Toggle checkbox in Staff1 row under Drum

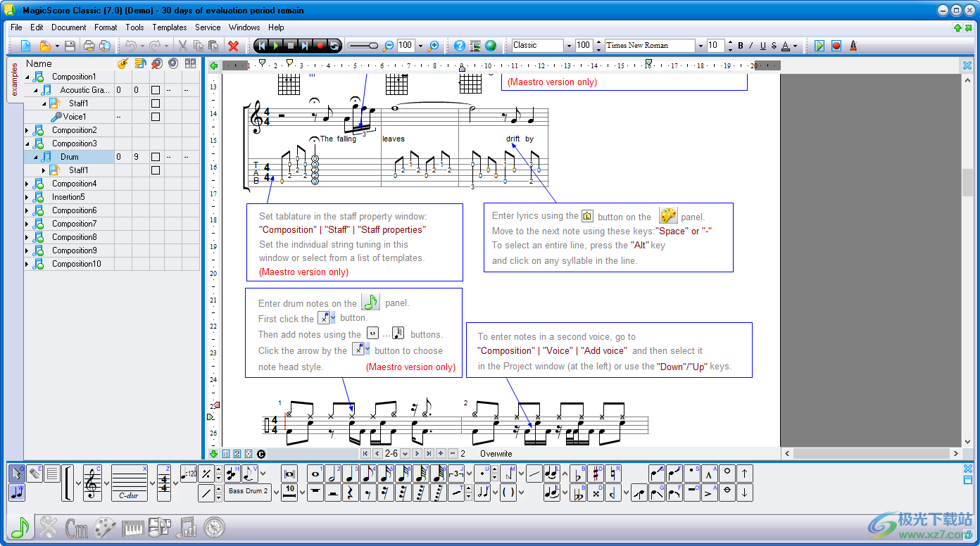pyautogui.click(x=156, y=170)
